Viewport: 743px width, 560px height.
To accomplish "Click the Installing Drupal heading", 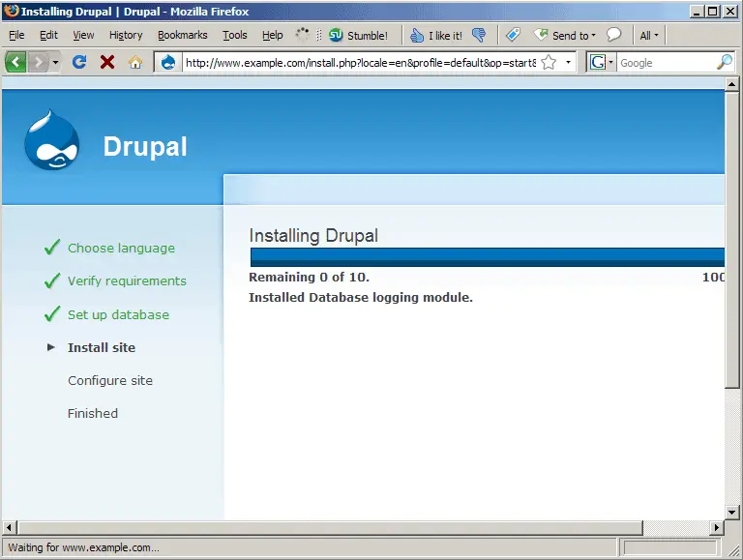I will (313, 235).
